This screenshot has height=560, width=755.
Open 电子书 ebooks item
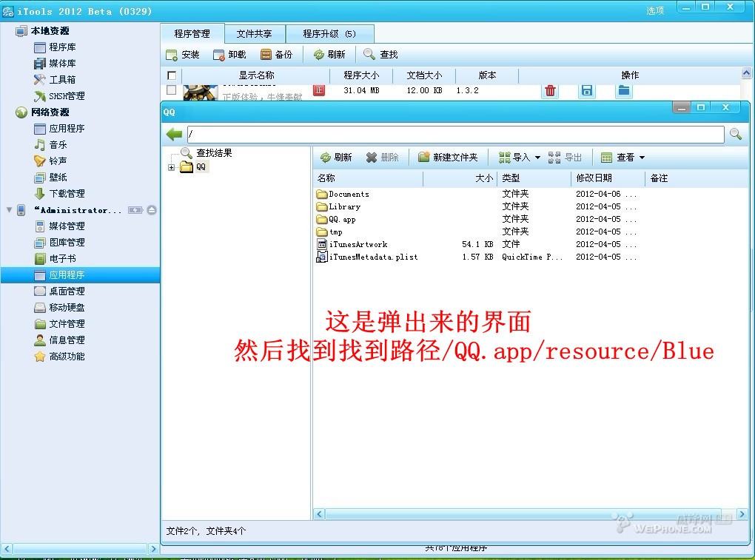pos(55,259)
